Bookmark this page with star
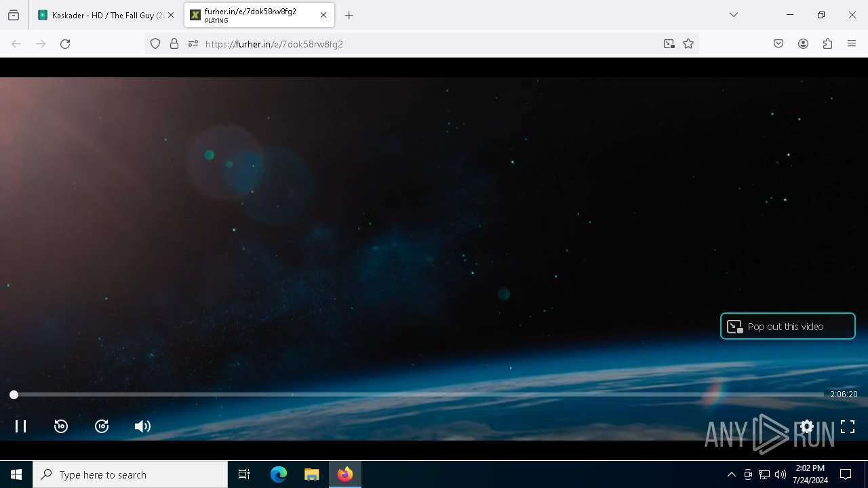The image size is (868, 488). point(688,44)
